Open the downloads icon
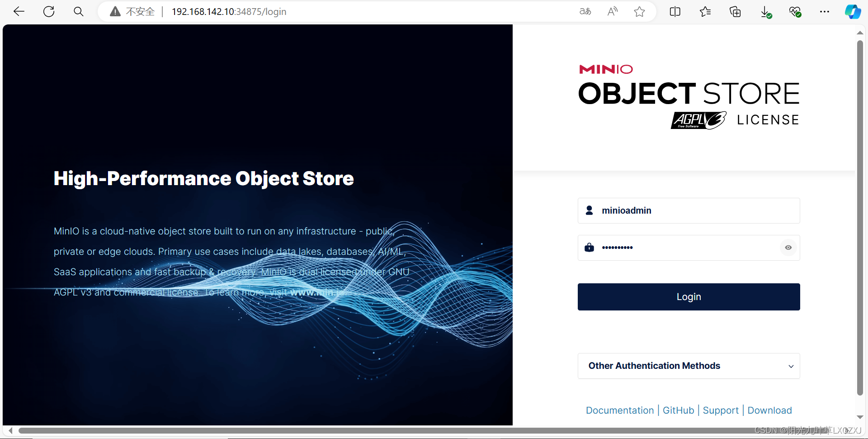 (765, 12)
